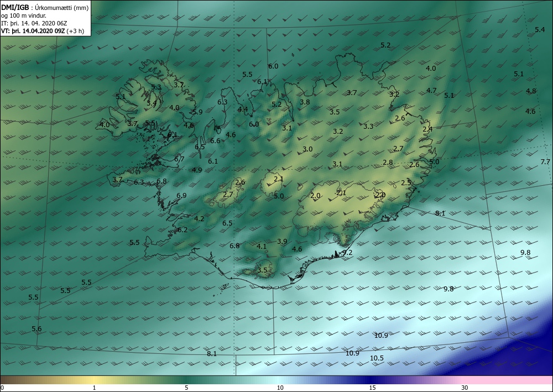This screenshot has height=392, width=553.
Task: Click the 'og 100 m vindur.' legend line
Action: pyautogui.click(x=24, y=15)
